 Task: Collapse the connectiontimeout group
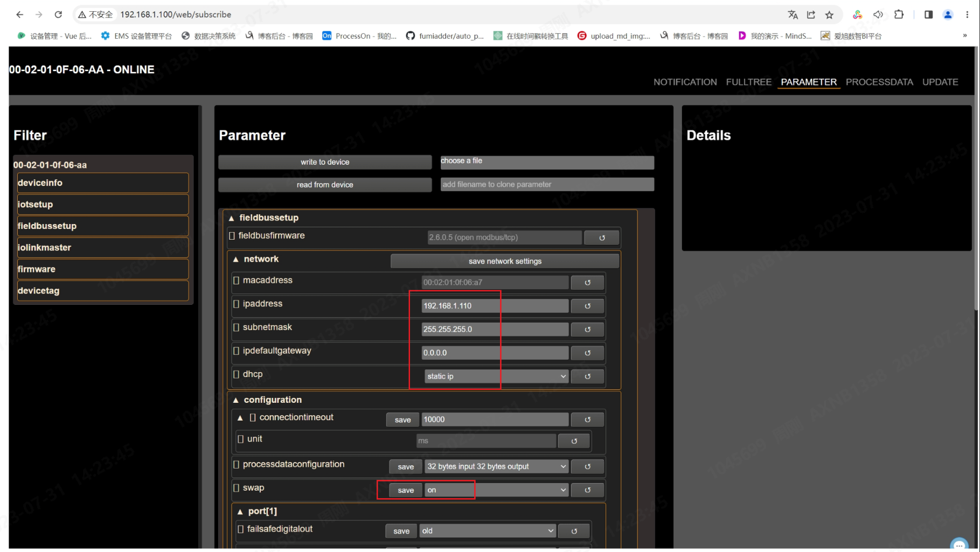[240, 418]
